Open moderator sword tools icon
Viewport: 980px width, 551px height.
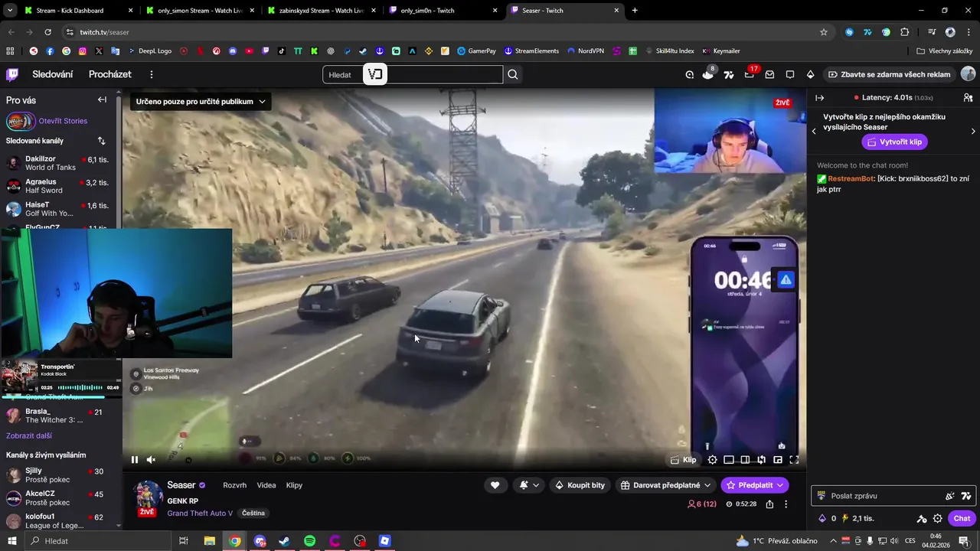(922, 518)
